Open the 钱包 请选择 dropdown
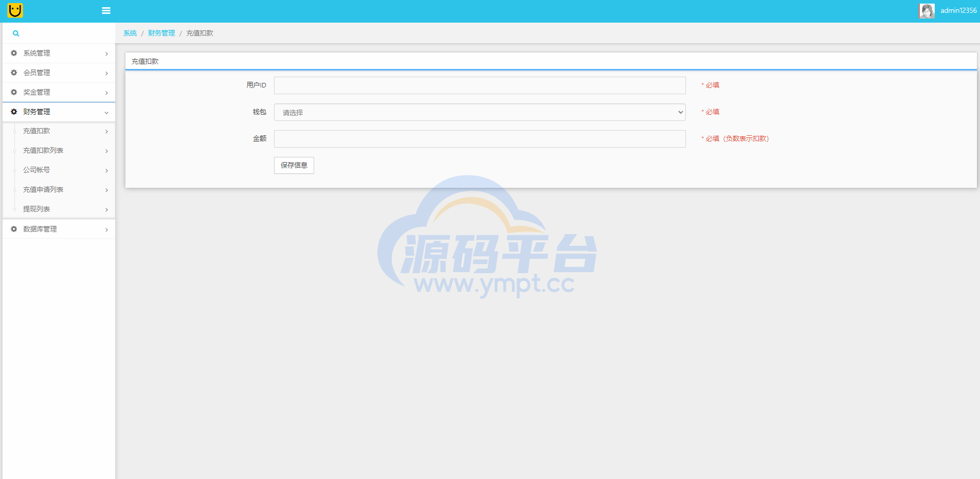Screen dimensions: 980x479 coord(480,112)
